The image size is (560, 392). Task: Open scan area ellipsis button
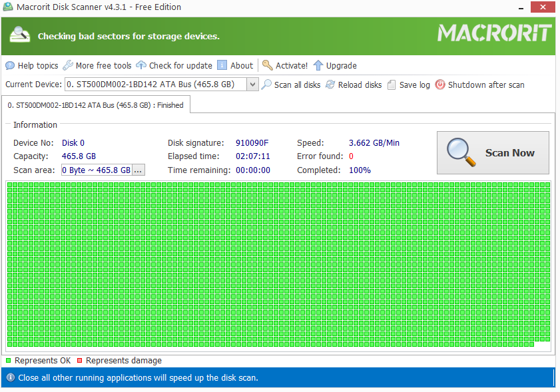[x=138, y=170]
